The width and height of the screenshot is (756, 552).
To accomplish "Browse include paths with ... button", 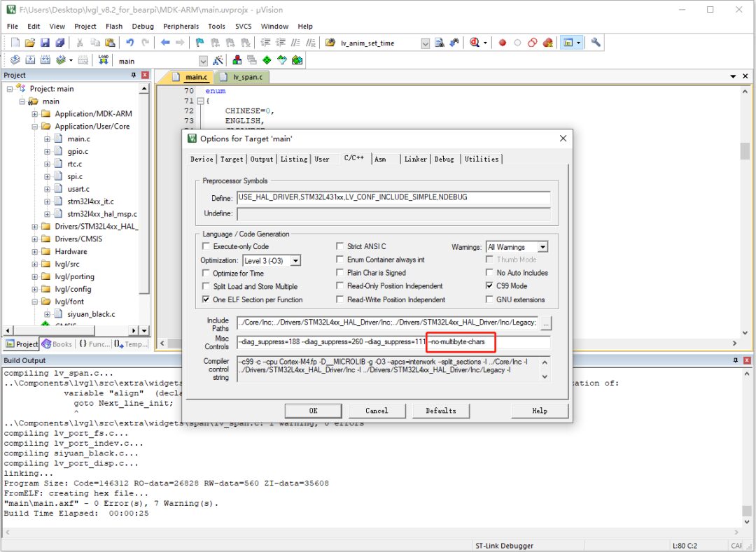I will [546, 324].
